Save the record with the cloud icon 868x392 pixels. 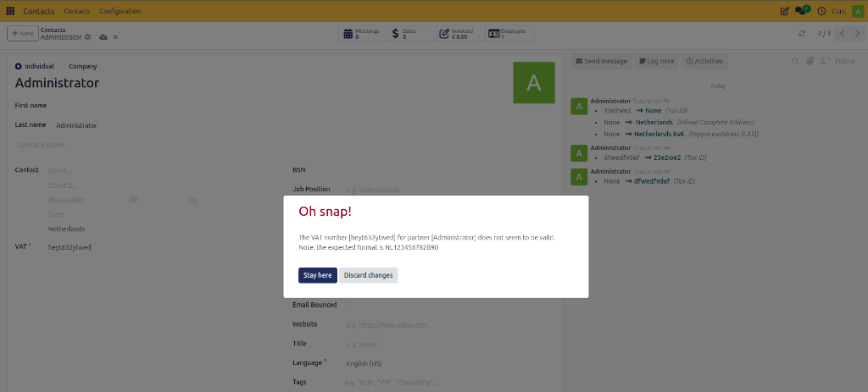103,37
